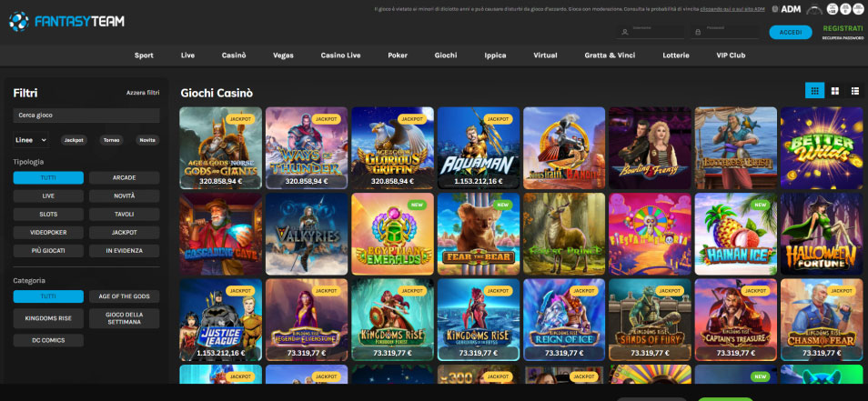This screenshot has height=401, width=868.
Task: Switch to small grid view
Action: [815, 91]
